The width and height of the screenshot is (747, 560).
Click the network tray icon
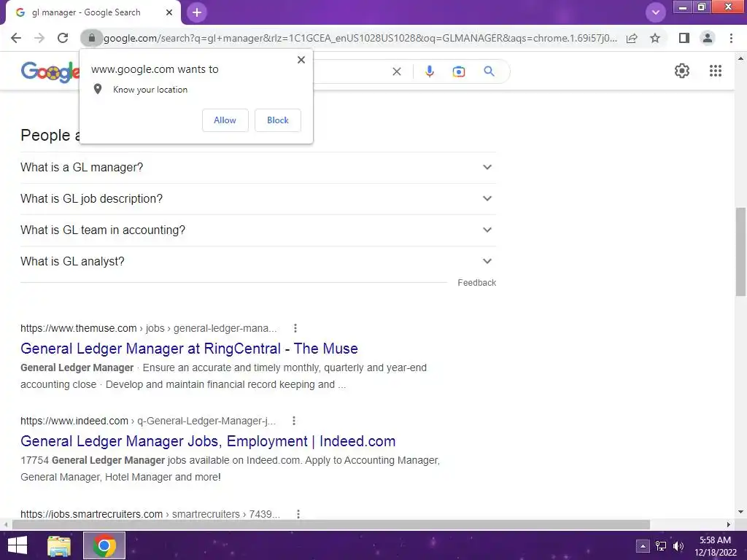[x=661, y=546]
